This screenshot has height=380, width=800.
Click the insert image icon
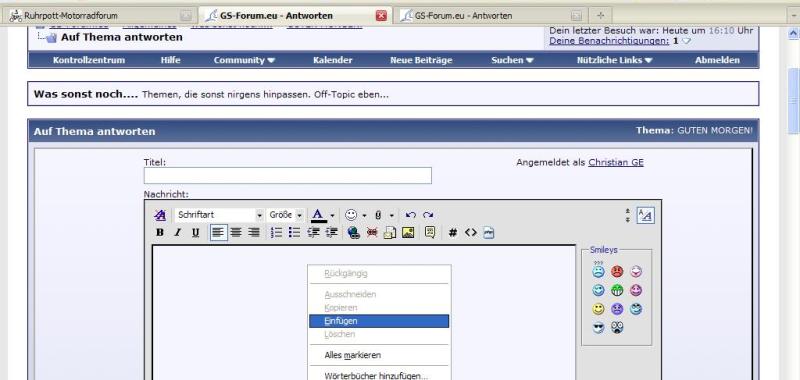408,233
